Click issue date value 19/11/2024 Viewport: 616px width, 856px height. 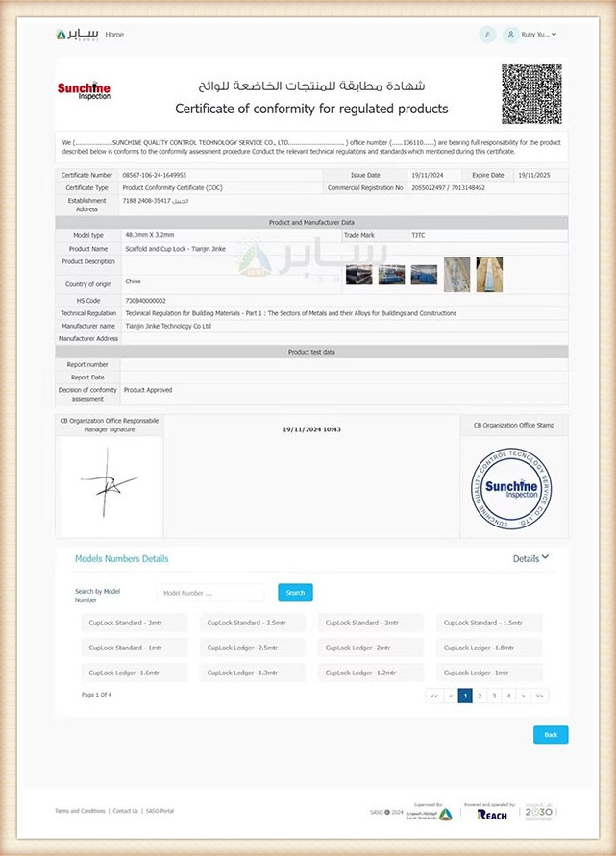(428, 175)
